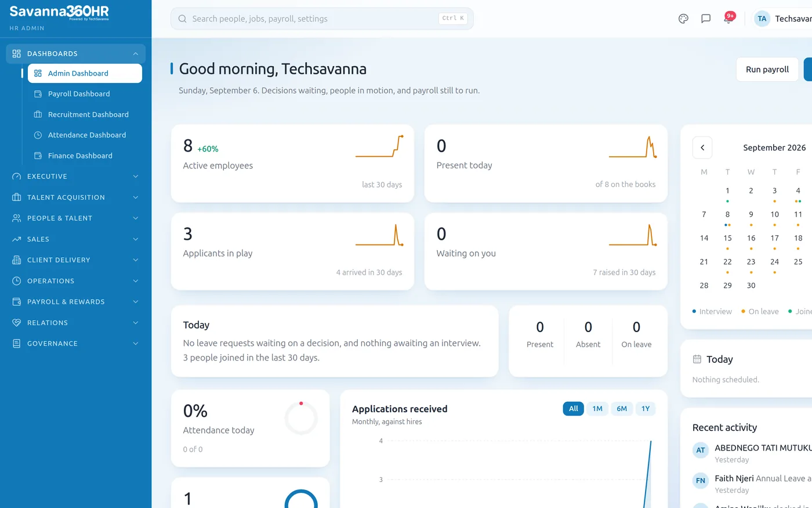Expand the Talent Acquisition chevron
812x508 pixels.
tap(135, 197)
